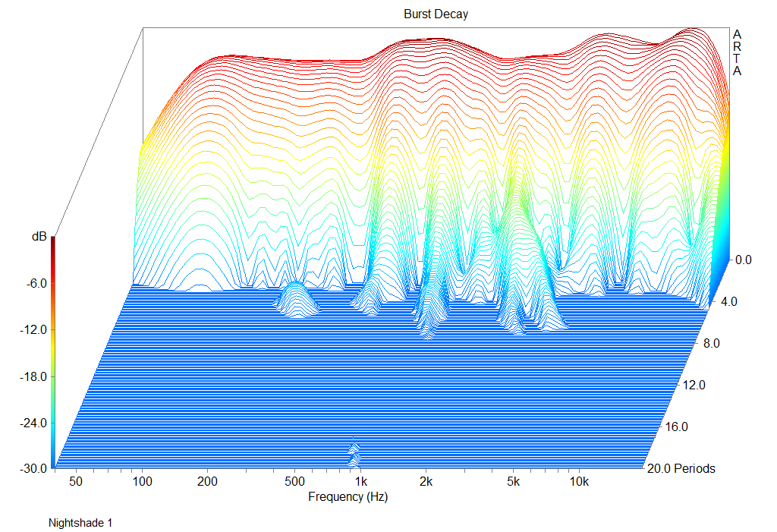Viewport: 777px width, 532px height.
Task: Click the Frequency (Hz) axis label
Action: (348, 497)
